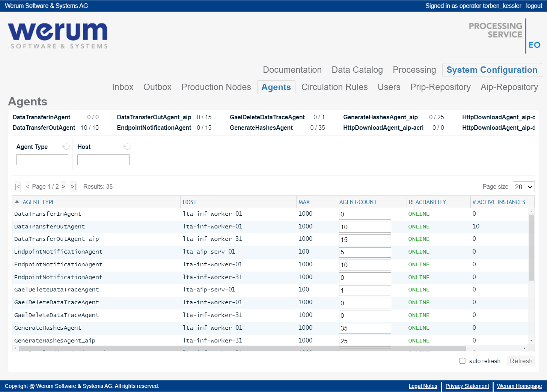Screen dimensions: 547x392
Task: Open the Legal Notes link
Action: point(423,386)
